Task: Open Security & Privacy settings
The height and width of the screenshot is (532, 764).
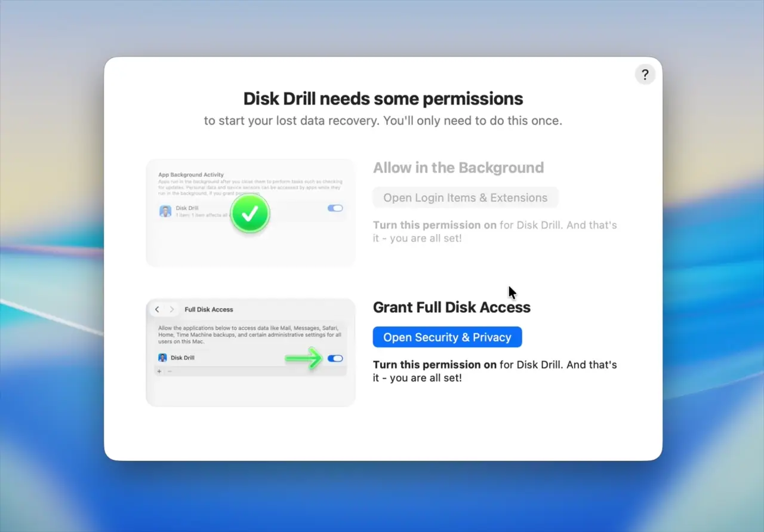Action: (447, 337)
